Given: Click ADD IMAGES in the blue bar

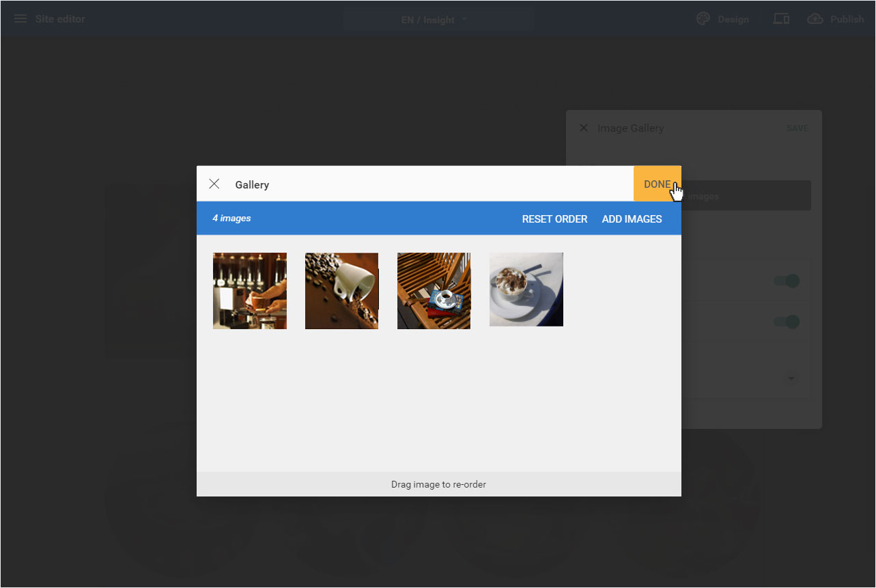Looking at the screenshot, I should (632, 219).
